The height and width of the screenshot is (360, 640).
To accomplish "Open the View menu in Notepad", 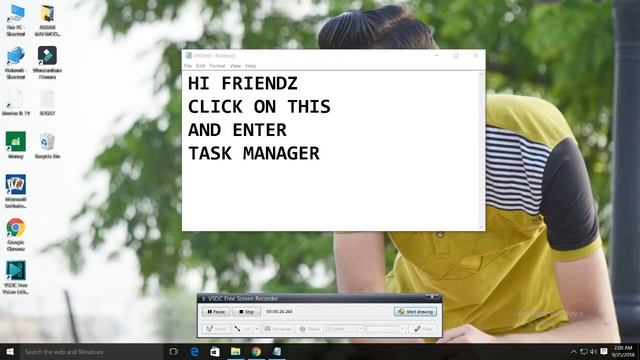I will 235,66.
